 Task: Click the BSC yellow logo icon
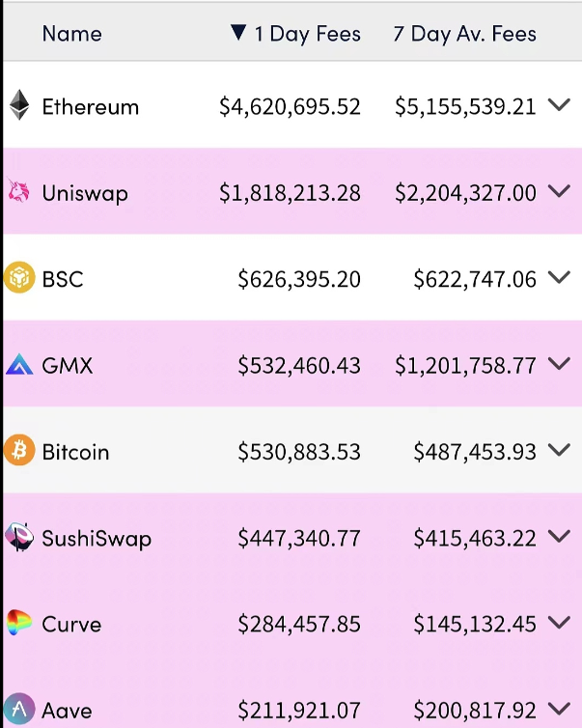tap(19, 279)
